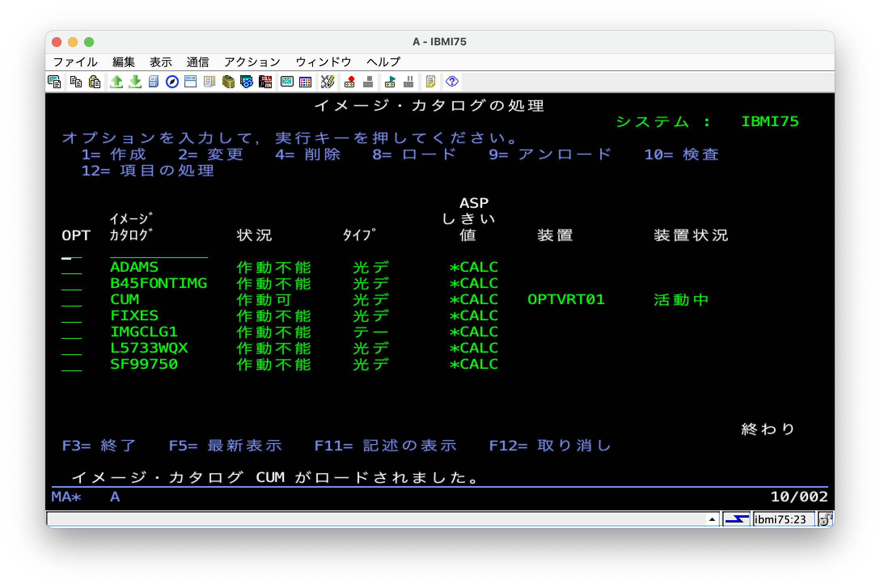Open the blue compass navigator icon
Screen dimensions: 880x588
tap(172, 82)
